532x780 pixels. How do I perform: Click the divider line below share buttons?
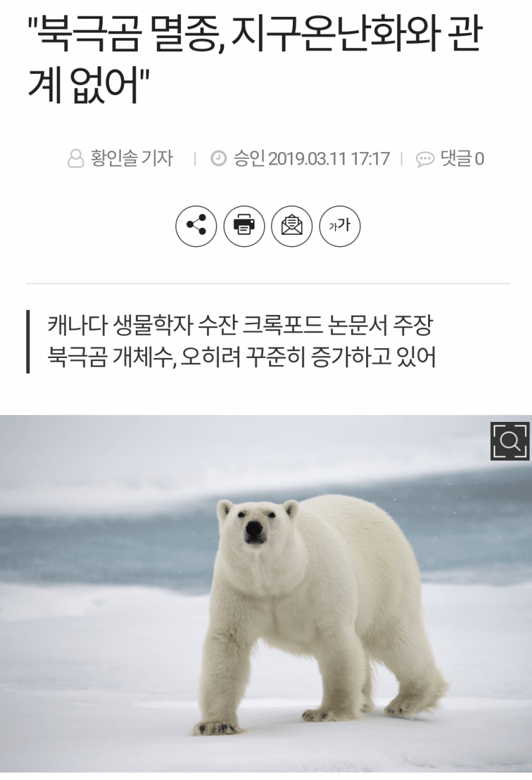268,284
